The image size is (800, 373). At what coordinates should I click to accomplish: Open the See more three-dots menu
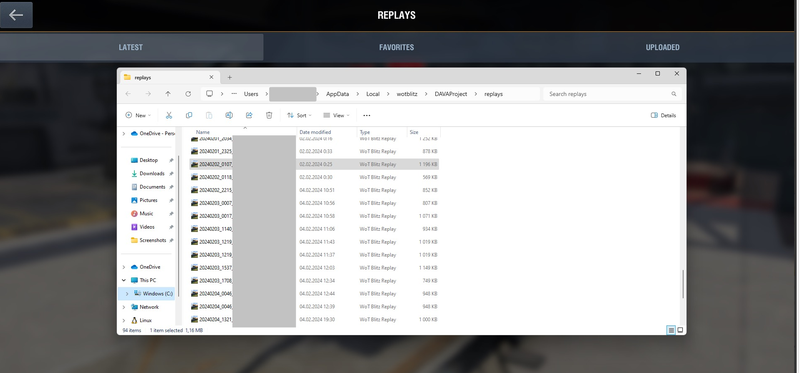point(366,115)
